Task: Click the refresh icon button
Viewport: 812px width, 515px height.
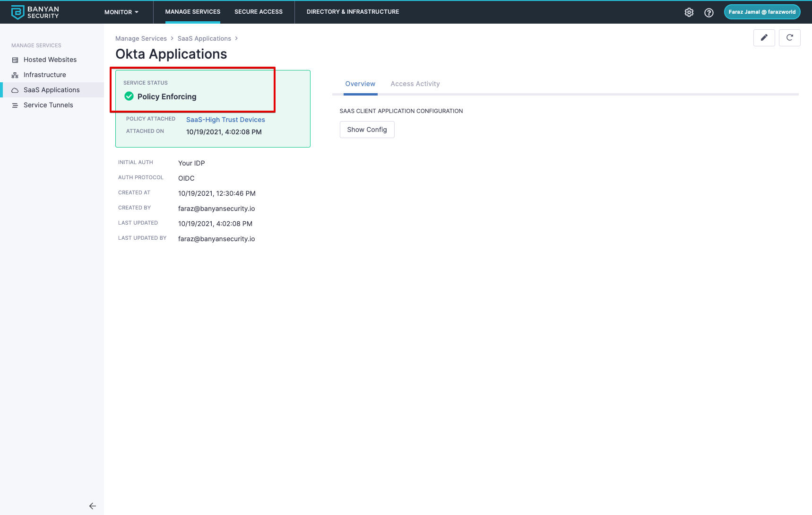Action: (x=789, y=38)
